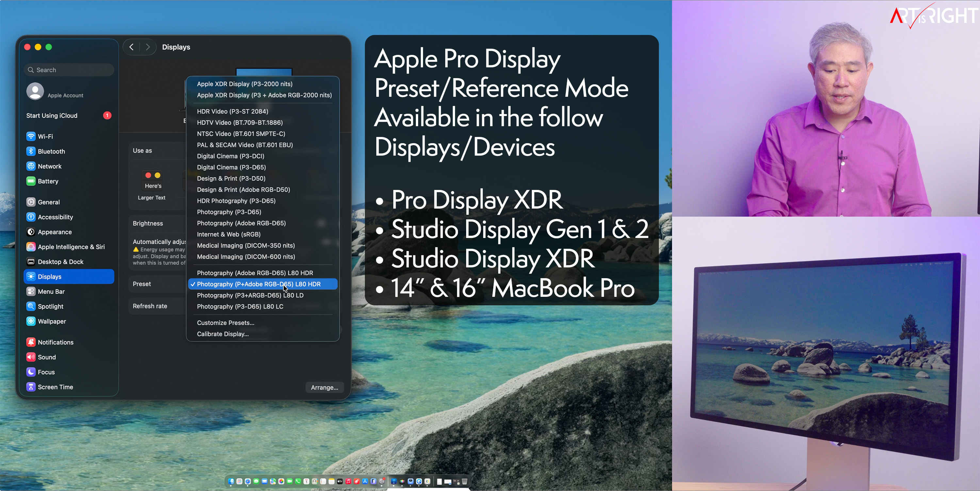The height and width of the screenshot is (491, 980).
Task: Click Calibrate Display... in the menu
Action: [263, 334]
